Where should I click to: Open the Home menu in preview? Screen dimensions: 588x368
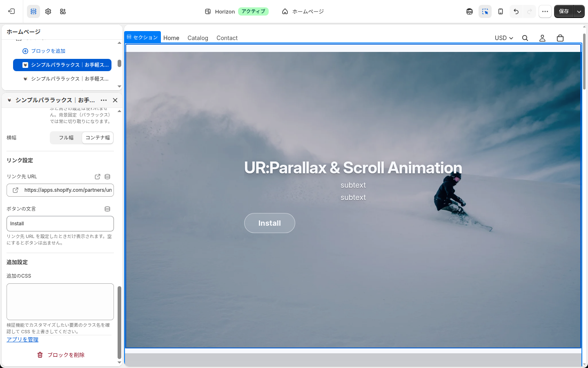(171, 38)
